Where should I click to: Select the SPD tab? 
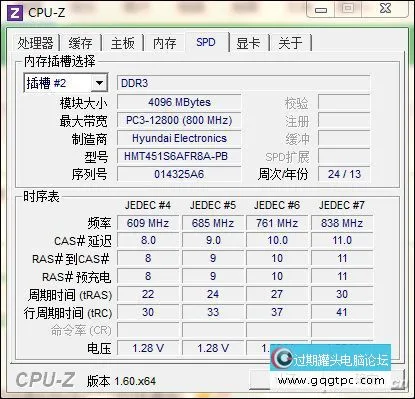[x=206, y=42]
